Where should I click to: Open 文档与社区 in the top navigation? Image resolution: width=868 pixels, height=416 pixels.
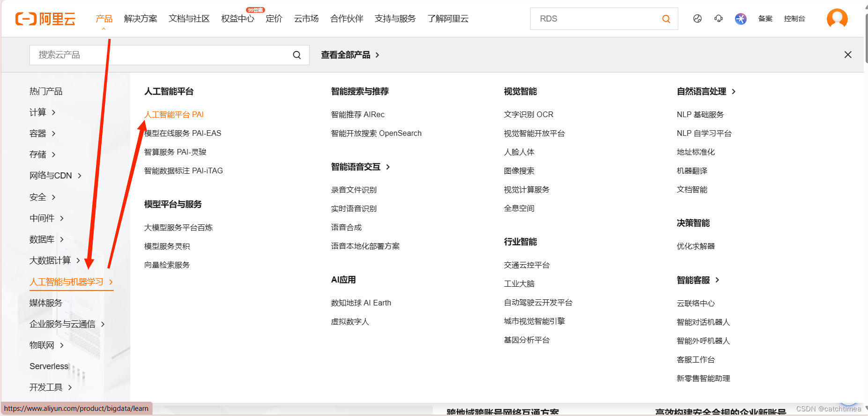(189, 19)
